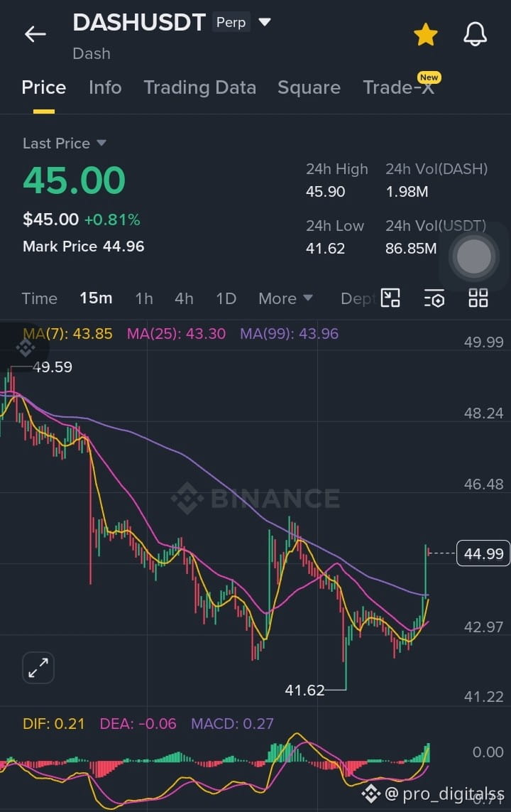
Task: Open the Info tab
Action: pyautogui.click(x=105, y=87)
